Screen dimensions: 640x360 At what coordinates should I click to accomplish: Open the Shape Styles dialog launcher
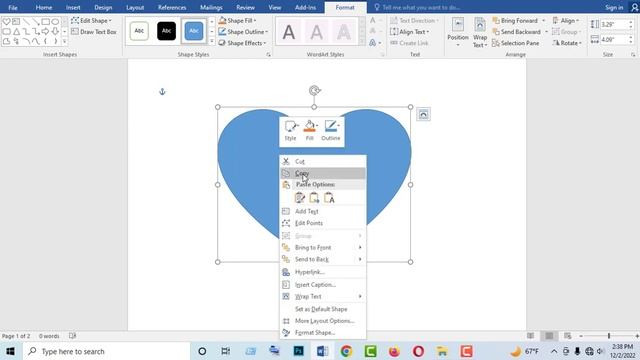coord(268,55)
